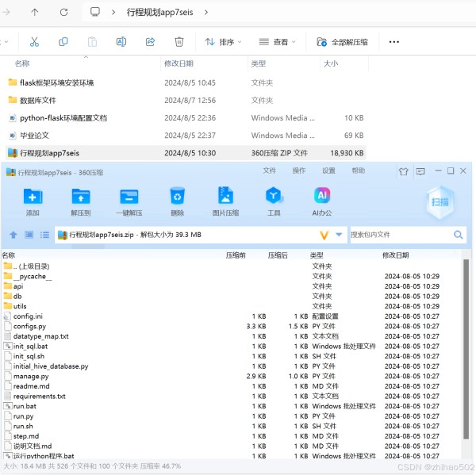Click the Rename icon in Explorer toolbar
This screenshot has height=475, width=476.
pos(121,42)
